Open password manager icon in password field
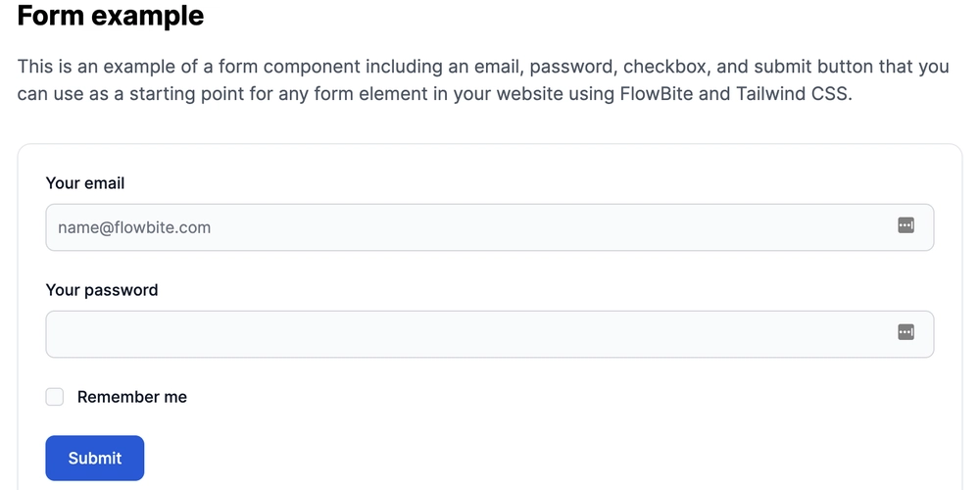 [x=906, y=332]
